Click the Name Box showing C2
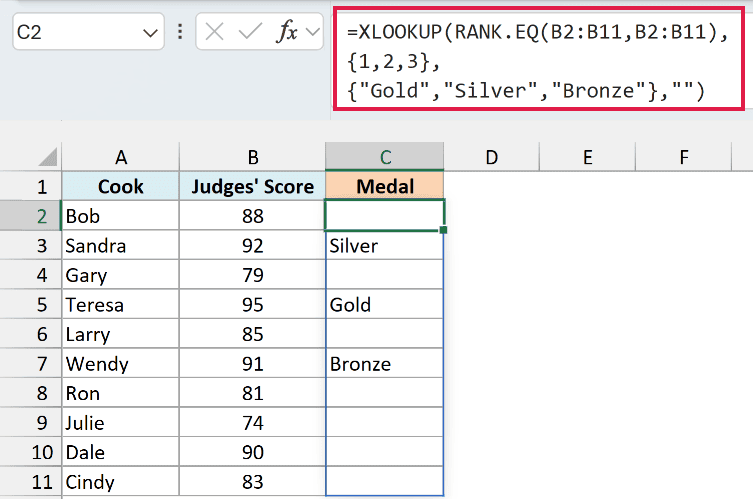Screen dimensions: 753x499 [88, 32]
